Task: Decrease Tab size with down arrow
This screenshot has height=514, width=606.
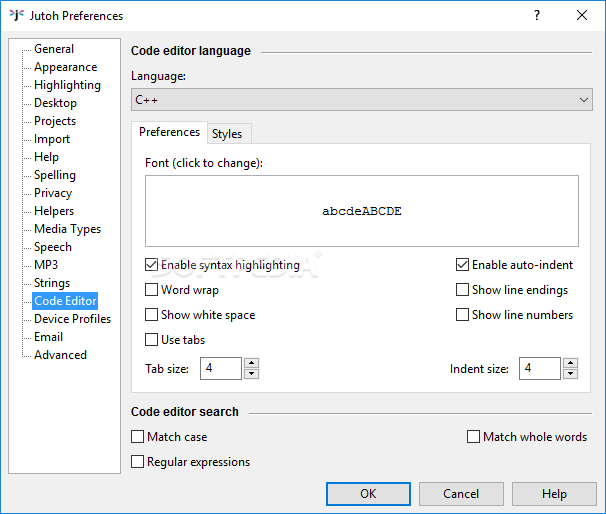Action: click(x=251, y=374)
